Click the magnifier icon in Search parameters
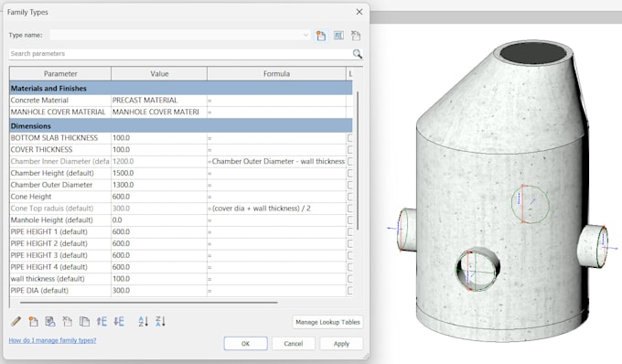622x364 pixels. [357, 54]
